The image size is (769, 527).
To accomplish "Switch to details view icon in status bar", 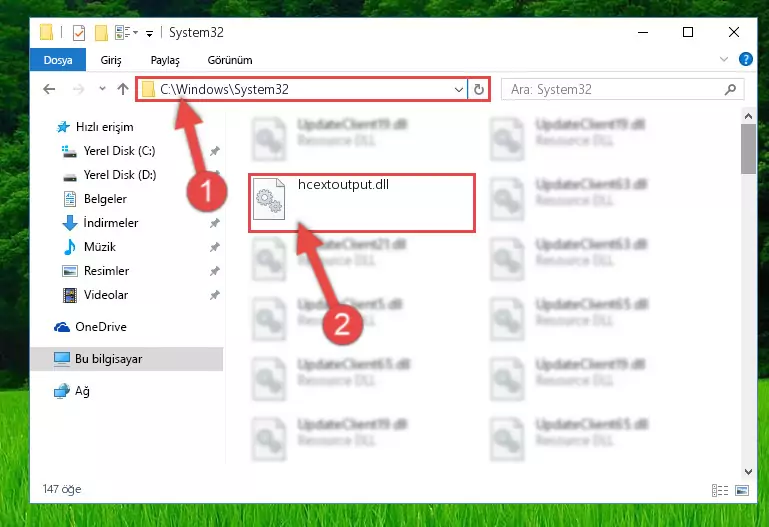I will coord(720,490).
